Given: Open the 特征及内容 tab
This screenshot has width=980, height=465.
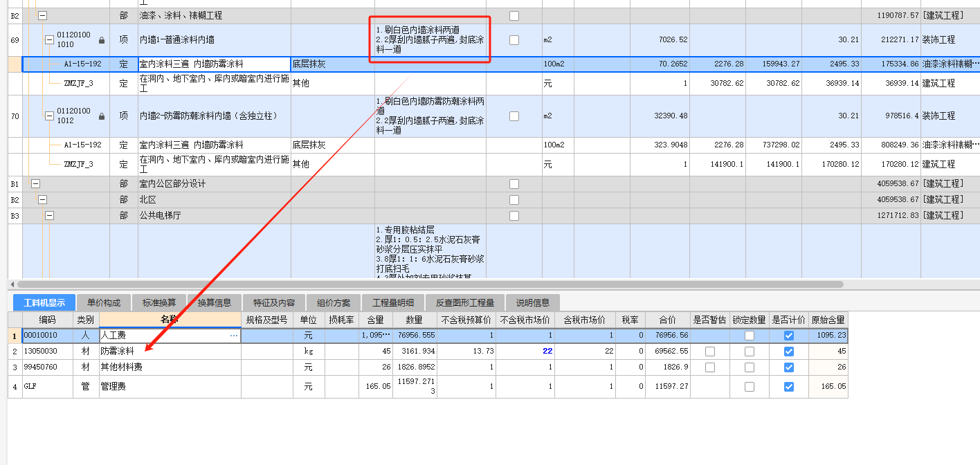Looking at the screenshot, I should (x=274, y=303).
